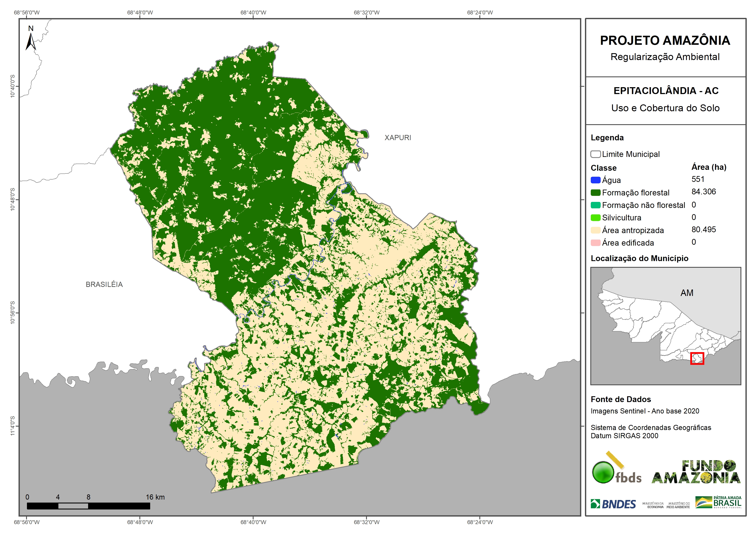Click the Fundo Amazônia logo

tap(696, 472)
